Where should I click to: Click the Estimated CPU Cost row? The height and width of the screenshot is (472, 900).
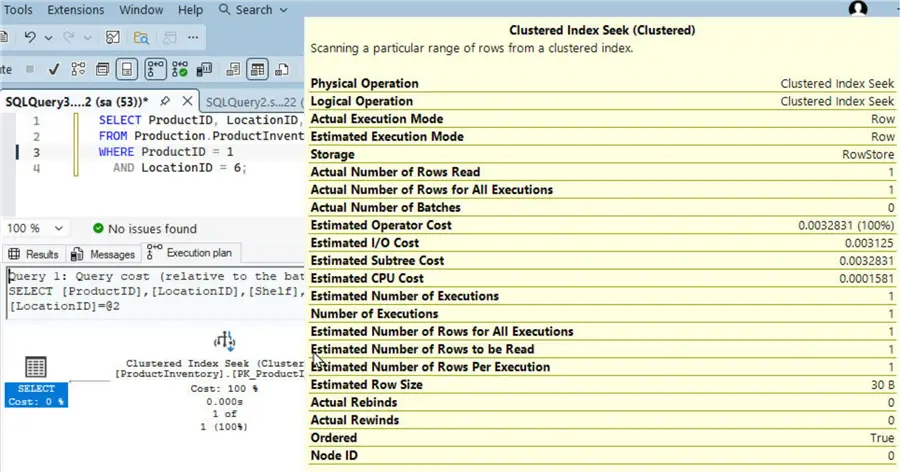603,278
